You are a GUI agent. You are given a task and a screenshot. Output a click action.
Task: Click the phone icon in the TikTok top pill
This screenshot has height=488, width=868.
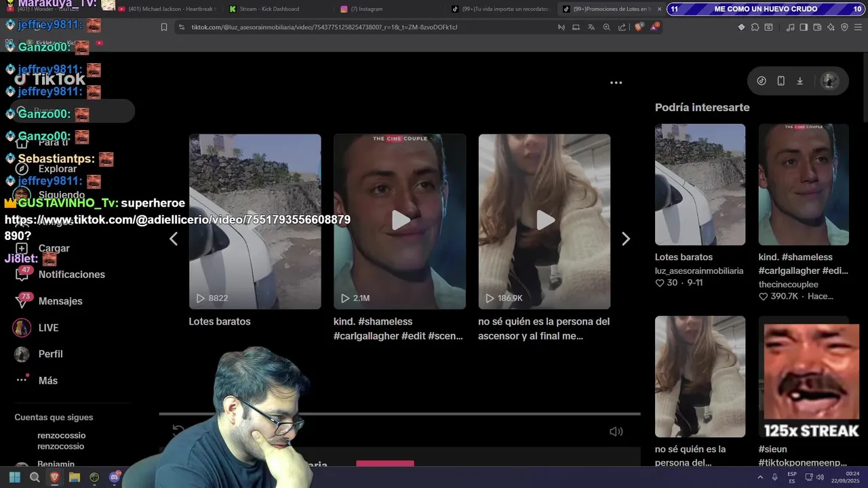tap(781, 81)
